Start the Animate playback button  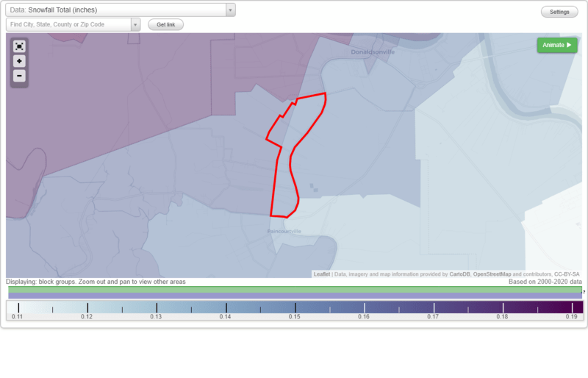click(557, 45)
